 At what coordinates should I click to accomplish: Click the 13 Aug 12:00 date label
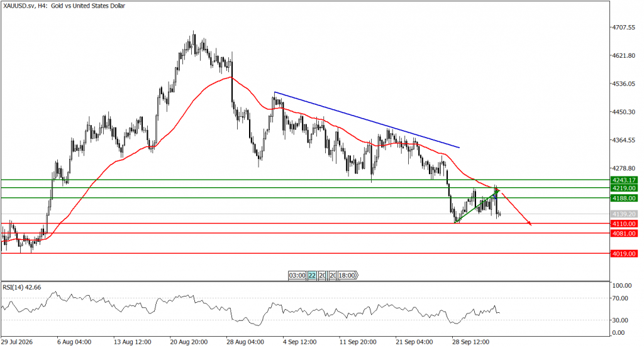pyautogui.click(x=132, y=342)
